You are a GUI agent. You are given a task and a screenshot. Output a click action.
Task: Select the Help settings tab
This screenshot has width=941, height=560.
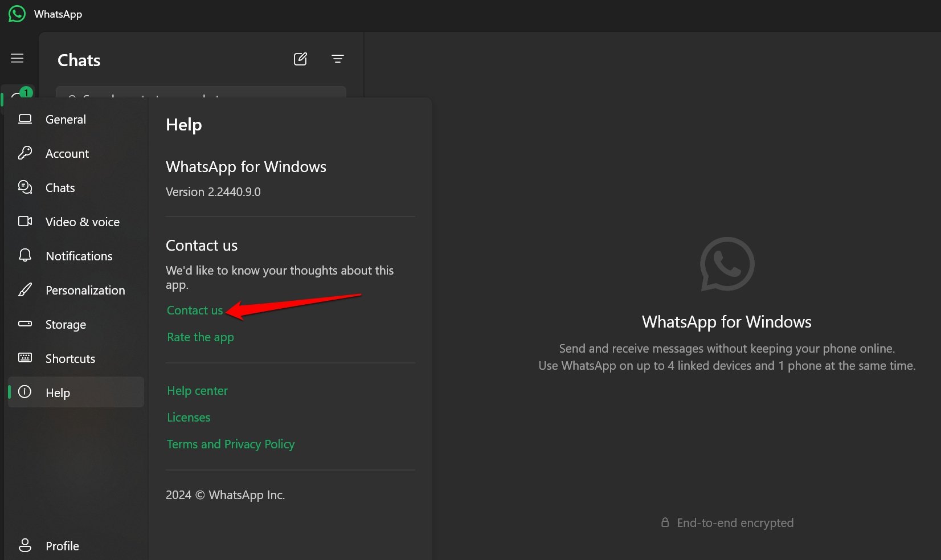pos(76,392)
